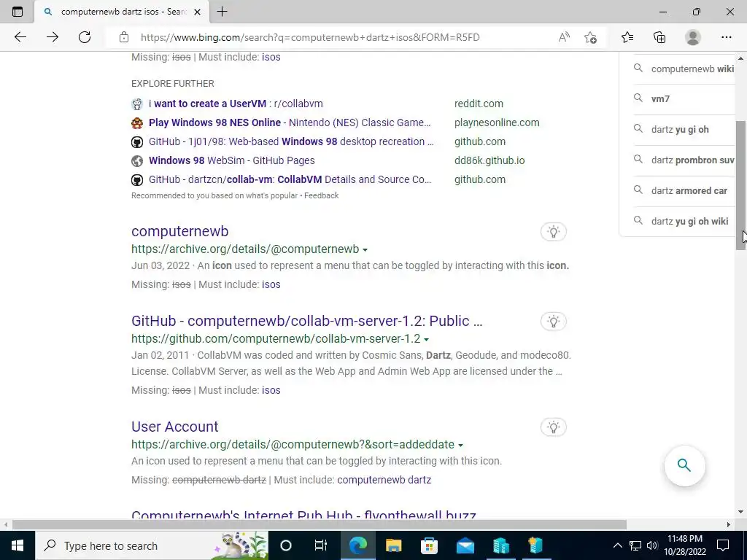Close the computernewb dartz isos tab
747x560 pixels.
click(197, 12)
